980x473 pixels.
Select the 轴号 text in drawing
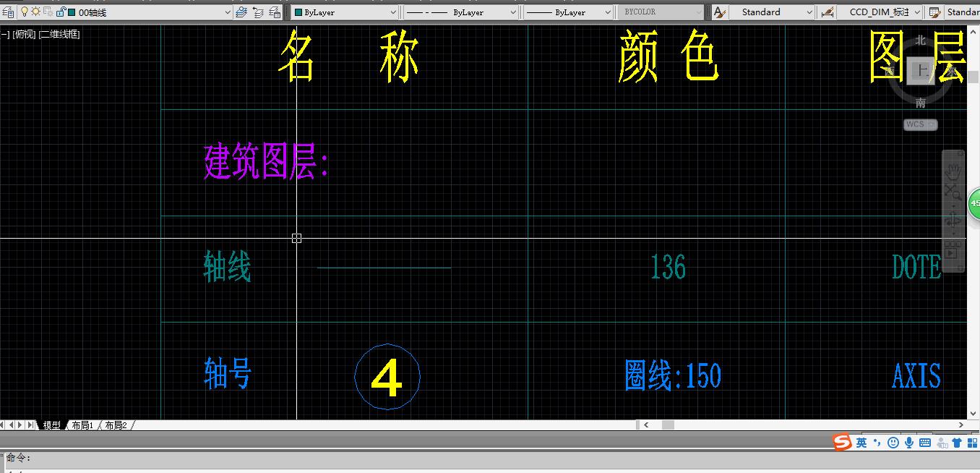228,374
